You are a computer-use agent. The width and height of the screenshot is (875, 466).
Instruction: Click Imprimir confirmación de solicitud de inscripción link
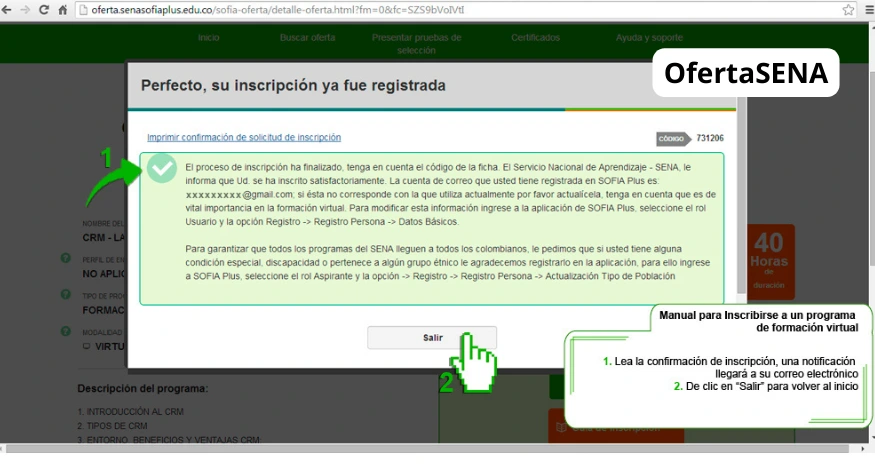(244, 137)
